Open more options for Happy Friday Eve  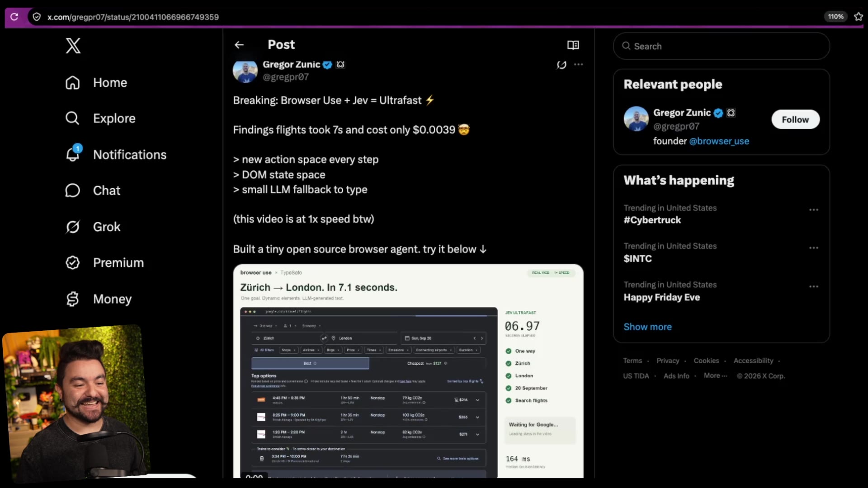tap(814, 286)
